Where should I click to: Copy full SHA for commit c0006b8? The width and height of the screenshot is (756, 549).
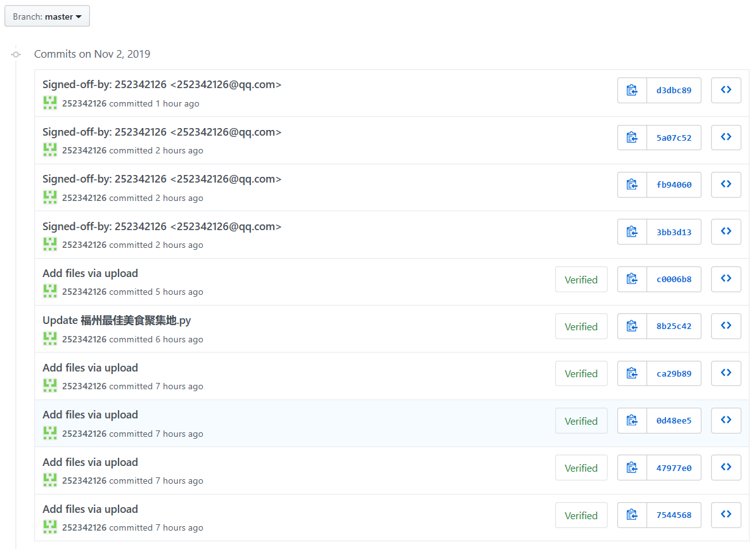point(632,279)
